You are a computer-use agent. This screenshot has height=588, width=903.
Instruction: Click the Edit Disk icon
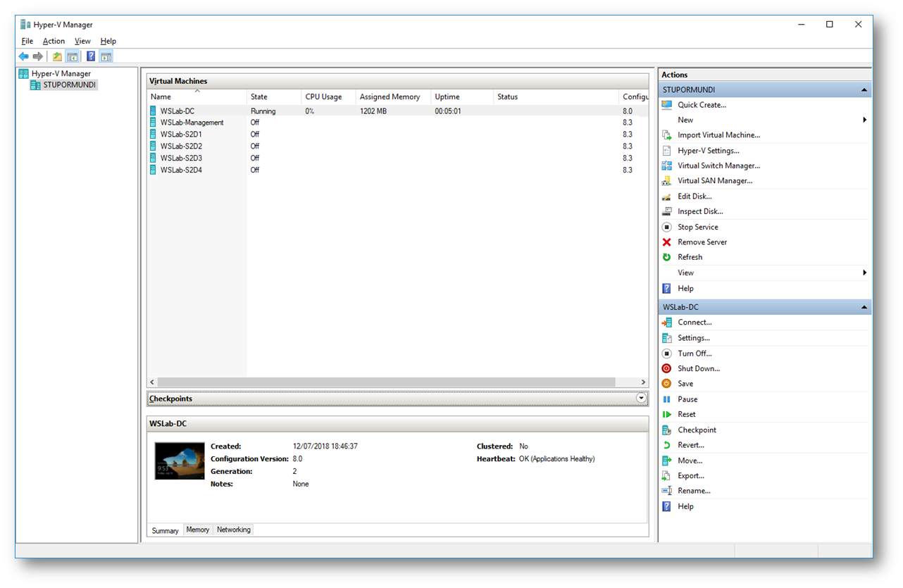click(x=667, y=196)
